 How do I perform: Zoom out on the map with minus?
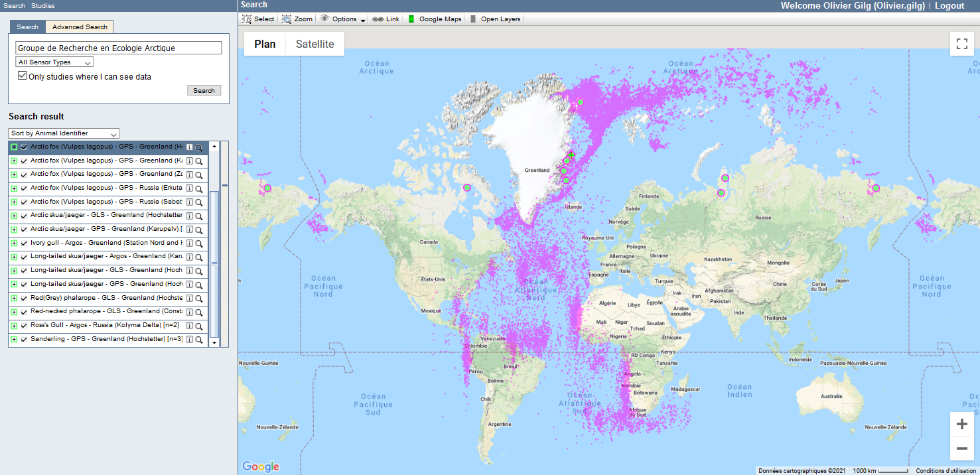tap(961, 448)
